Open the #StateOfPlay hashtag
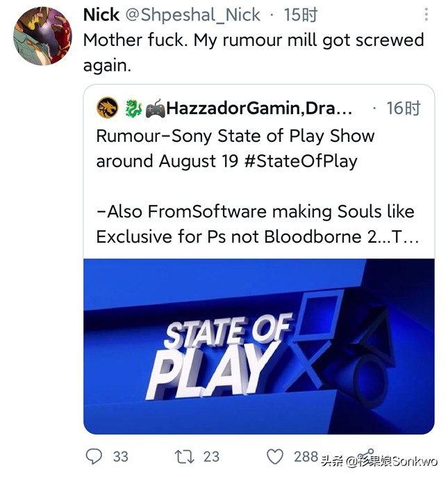448x477 pixels. (300, 161)
